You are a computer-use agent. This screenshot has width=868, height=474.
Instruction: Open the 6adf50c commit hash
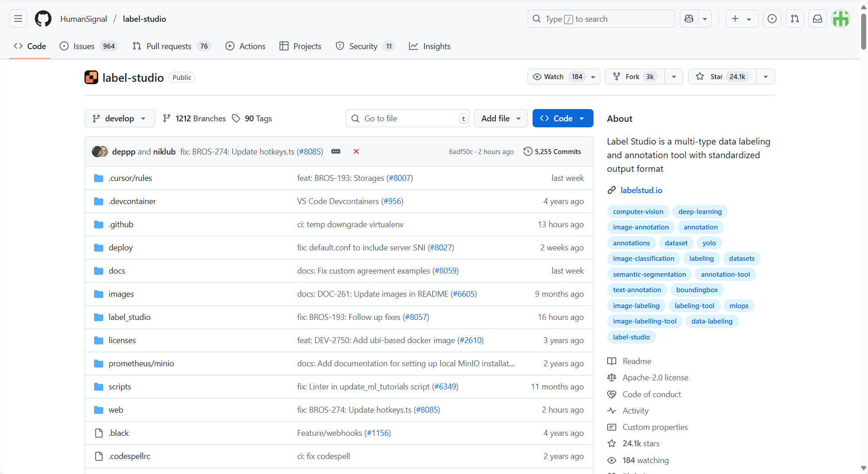pos(461,151)
